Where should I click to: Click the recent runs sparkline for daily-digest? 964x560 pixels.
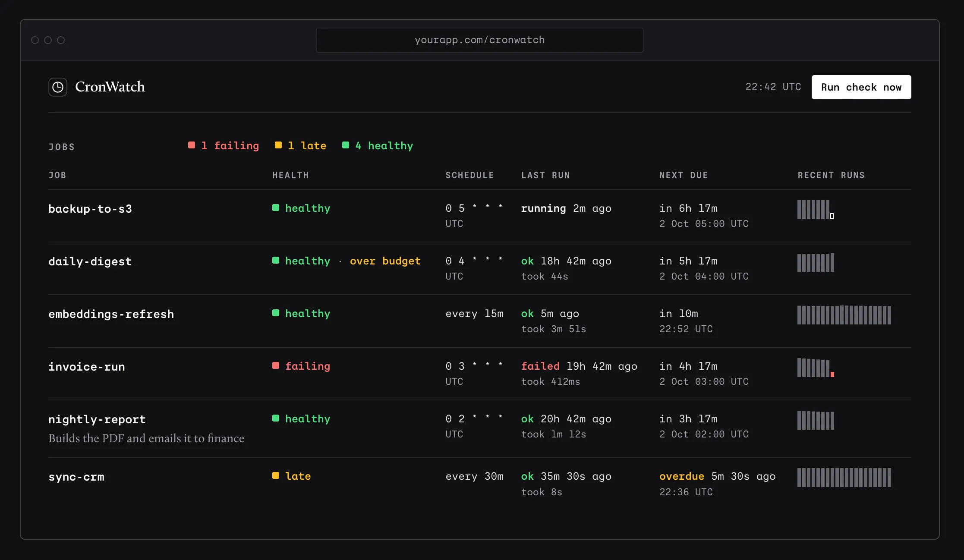[x=816, y=262]
